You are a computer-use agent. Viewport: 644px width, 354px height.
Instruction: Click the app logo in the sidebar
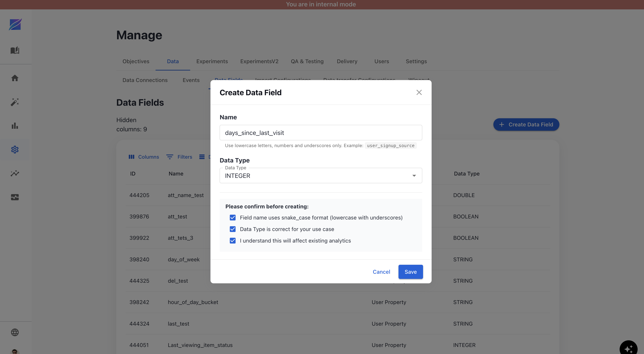(x=15, y=24)
